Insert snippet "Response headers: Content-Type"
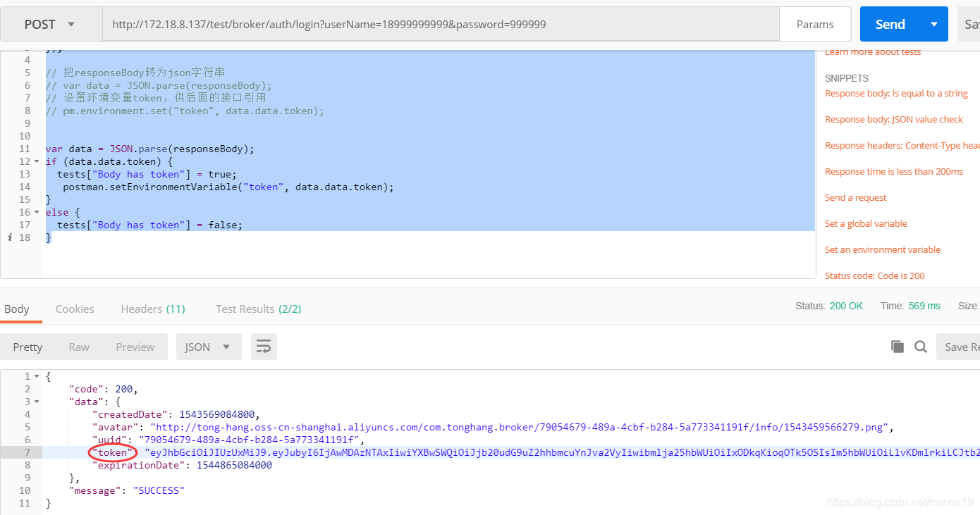 (902, 146)
